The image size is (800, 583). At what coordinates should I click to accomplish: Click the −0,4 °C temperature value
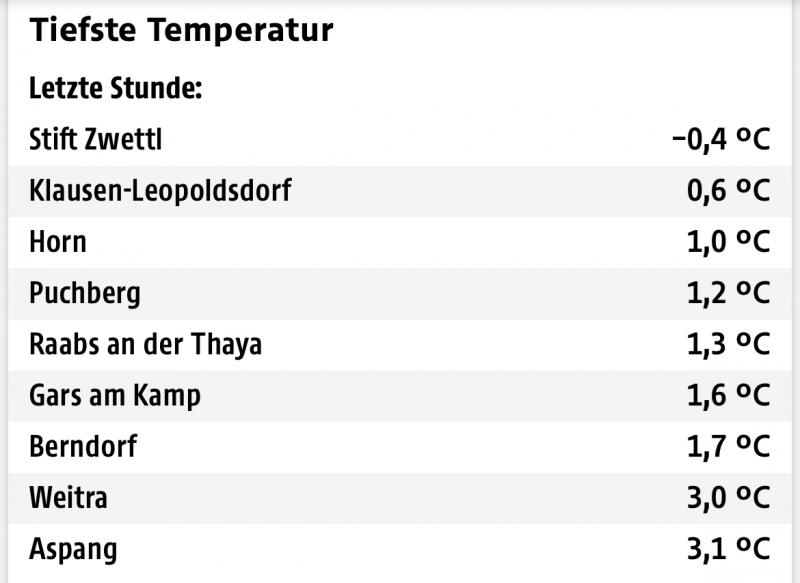720,140
